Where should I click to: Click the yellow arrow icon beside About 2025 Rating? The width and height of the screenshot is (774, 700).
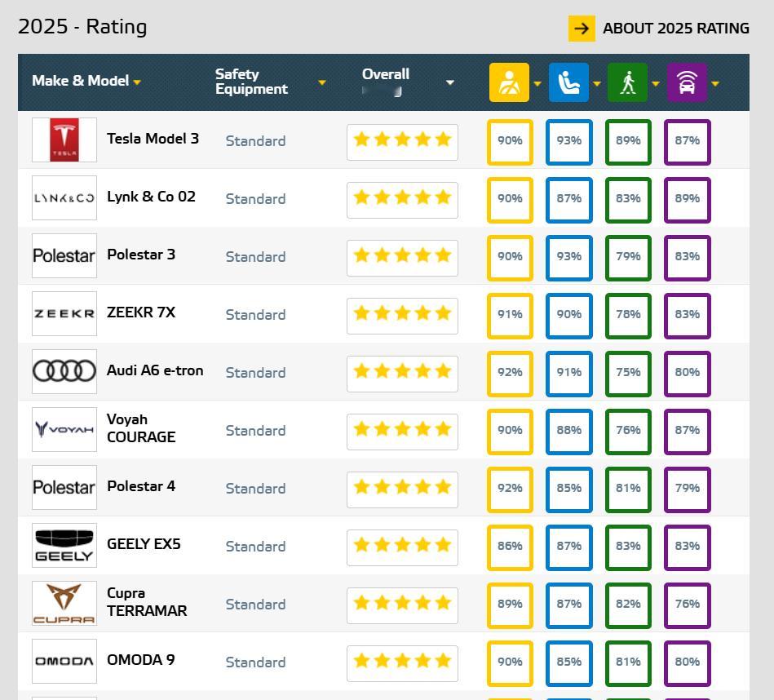pos(582,29)
